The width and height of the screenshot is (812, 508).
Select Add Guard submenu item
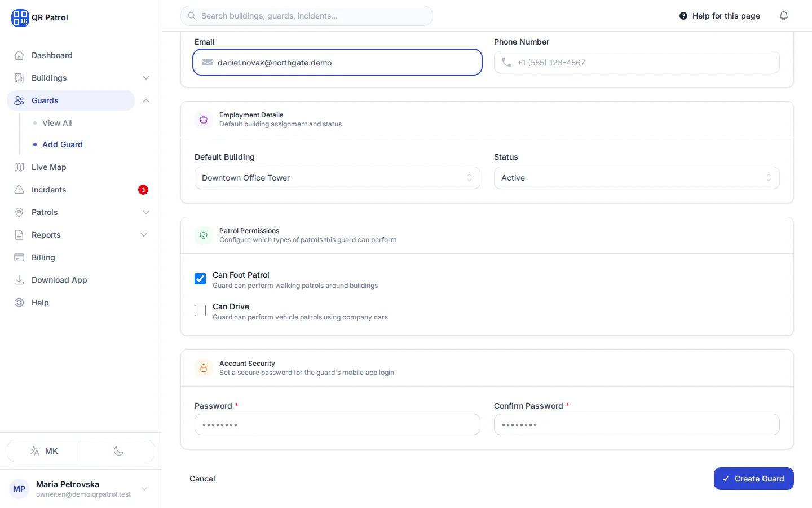click(63, 144)
